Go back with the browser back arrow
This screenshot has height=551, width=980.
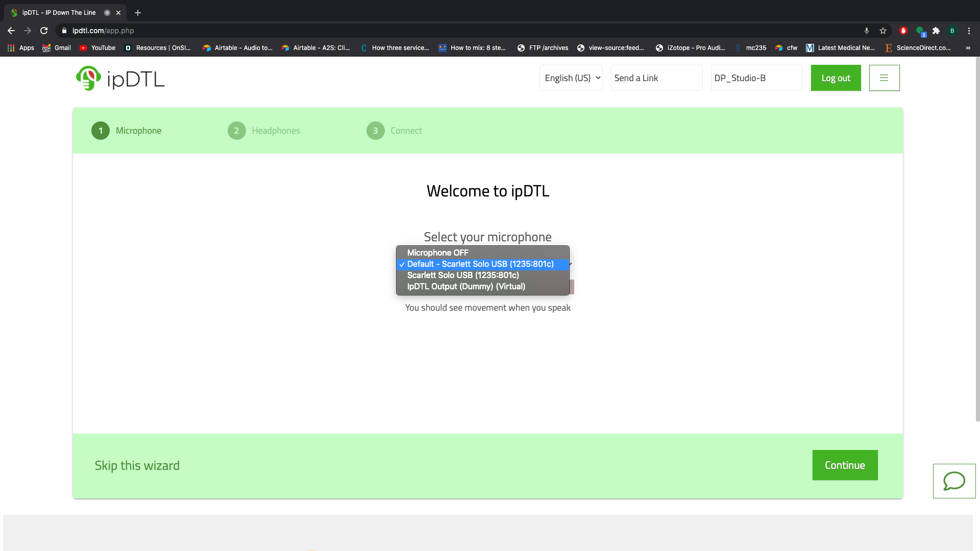(11, 31)
